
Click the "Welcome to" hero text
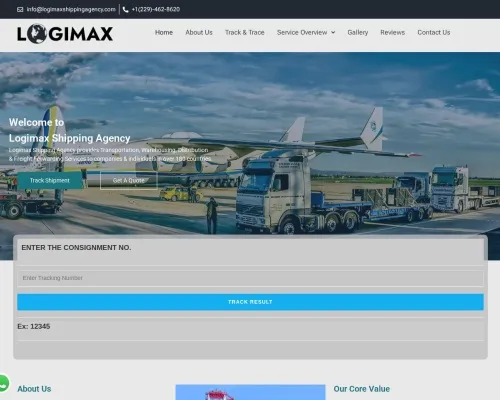point(36,122)
